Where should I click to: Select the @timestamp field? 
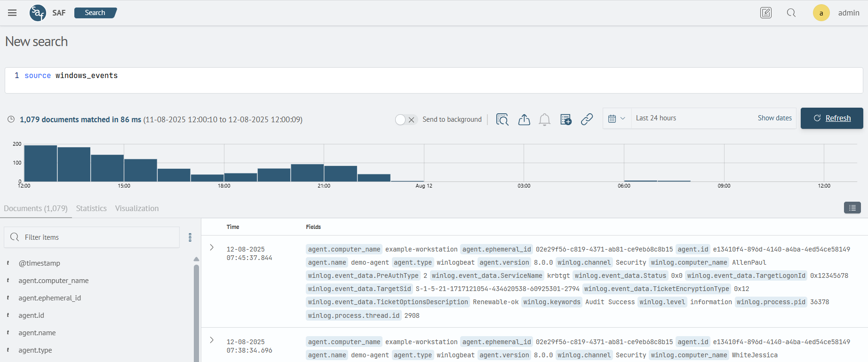click(x=40, y=263)
